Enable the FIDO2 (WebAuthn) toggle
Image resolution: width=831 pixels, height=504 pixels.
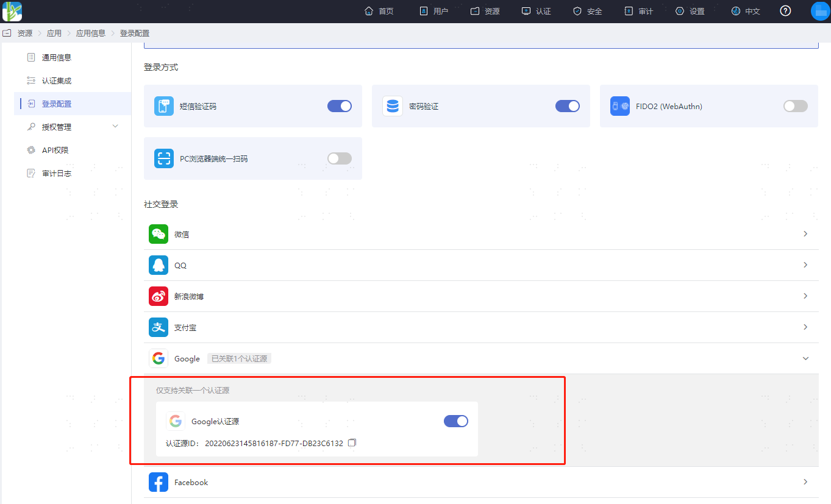pos(795,106)
